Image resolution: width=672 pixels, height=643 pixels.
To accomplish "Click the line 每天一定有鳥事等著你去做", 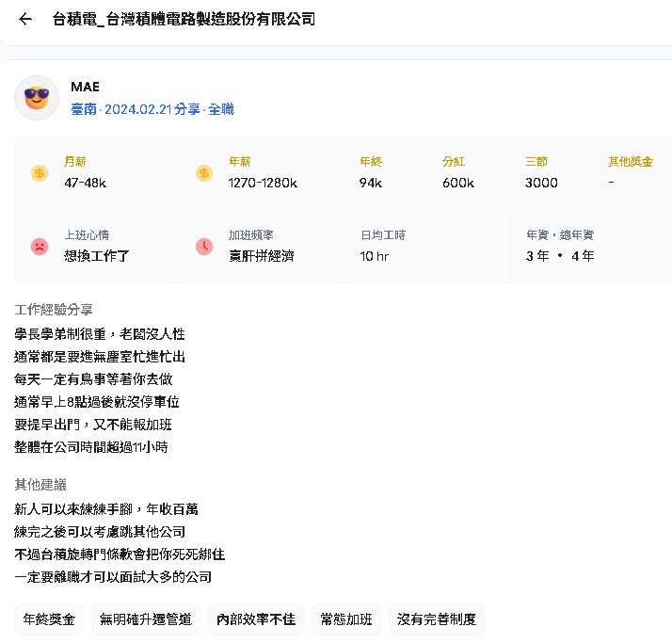I will tap(93, 379).
